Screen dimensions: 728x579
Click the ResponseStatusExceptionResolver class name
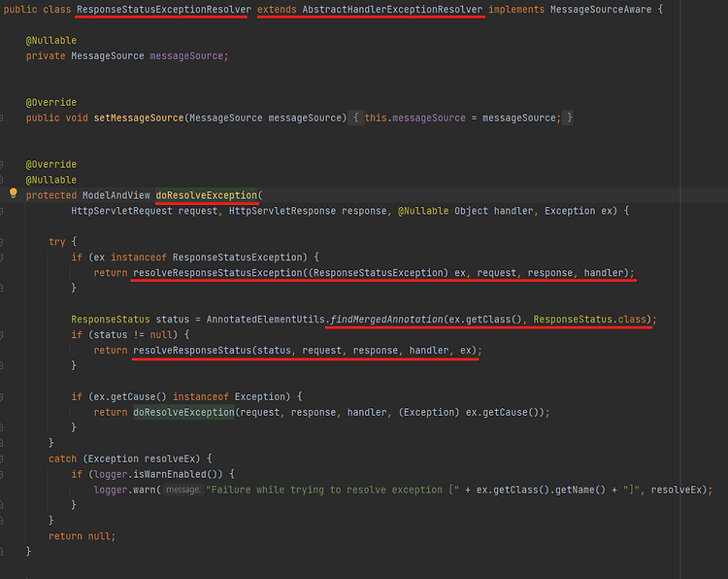164,10
